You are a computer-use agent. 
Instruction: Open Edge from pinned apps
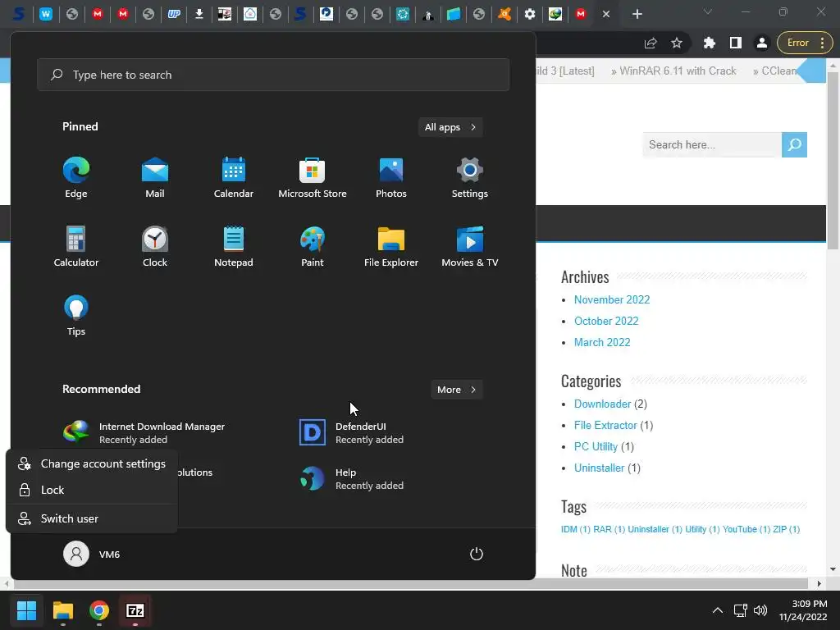click(76, 177)
